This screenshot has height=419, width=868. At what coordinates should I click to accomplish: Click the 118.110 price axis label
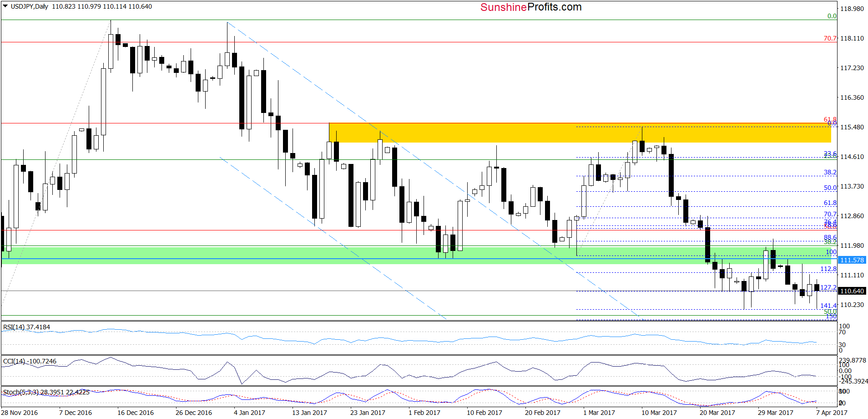tap(852, 38)
